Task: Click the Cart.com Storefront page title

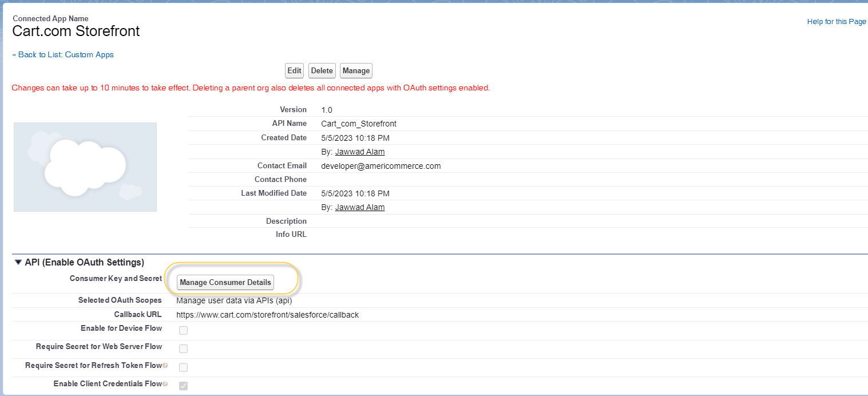Action: [x=76, y=31]
